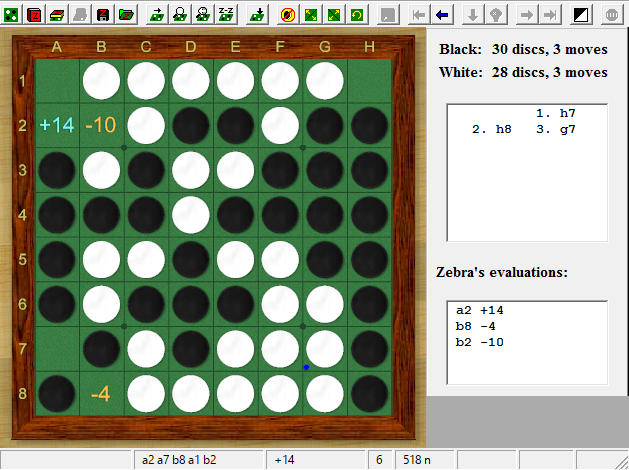629x470 pixels.
Task: Click move '3. g7' in move list
Action: click(556, 129)
